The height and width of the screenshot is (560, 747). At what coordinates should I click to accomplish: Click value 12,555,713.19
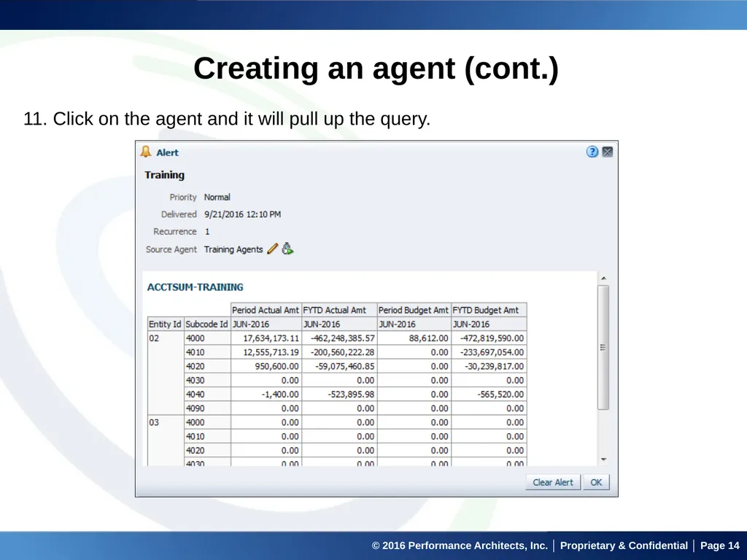coord(271,352)
